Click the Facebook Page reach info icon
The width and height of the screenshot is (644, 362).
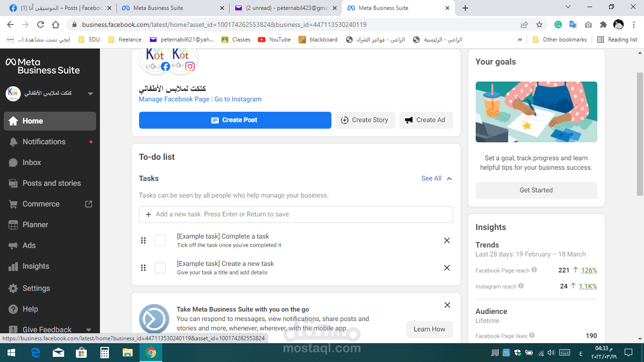534,270
